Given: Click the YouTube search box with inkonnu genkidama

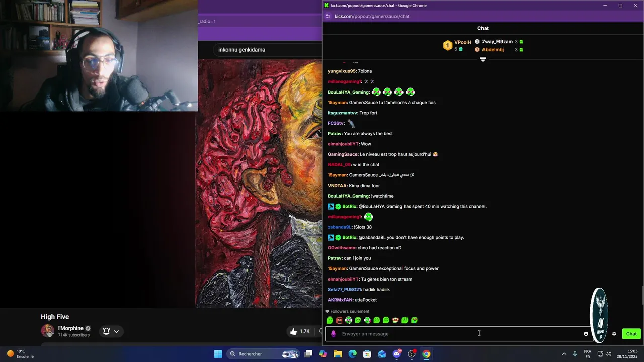Looking at the screenshot, I should [267, 50].
